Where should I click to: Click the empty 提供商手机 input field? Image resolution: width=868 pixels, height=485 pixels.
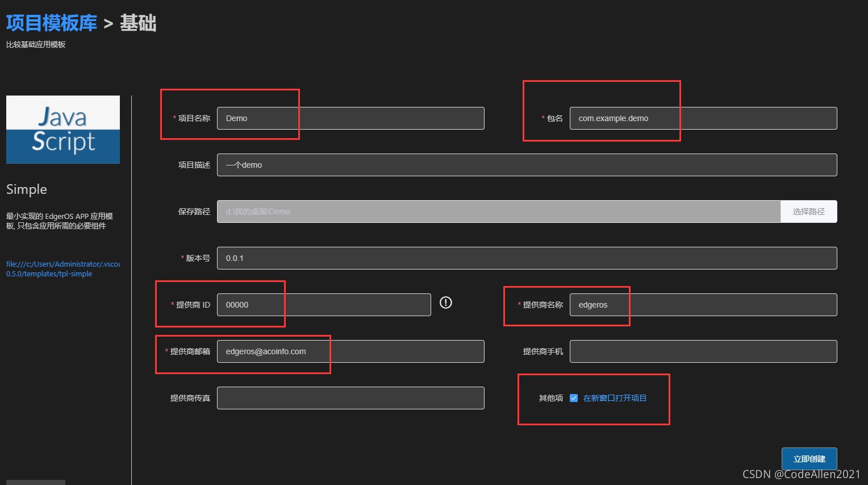click(703, 351)
